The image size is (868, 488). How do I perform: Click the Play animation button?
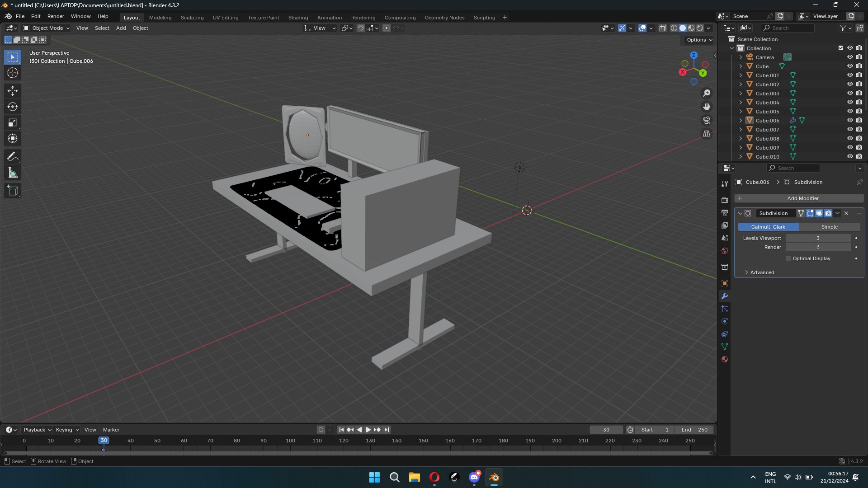[x=368, y=430]
